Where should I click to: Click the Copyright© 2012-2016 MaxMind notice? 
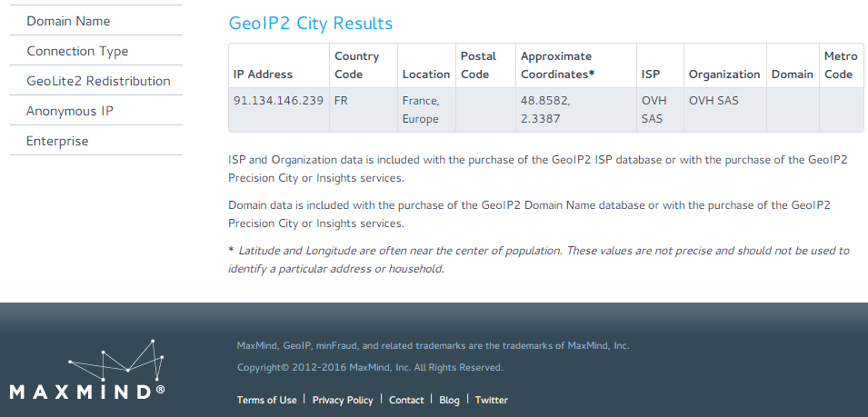click(370, 367)
